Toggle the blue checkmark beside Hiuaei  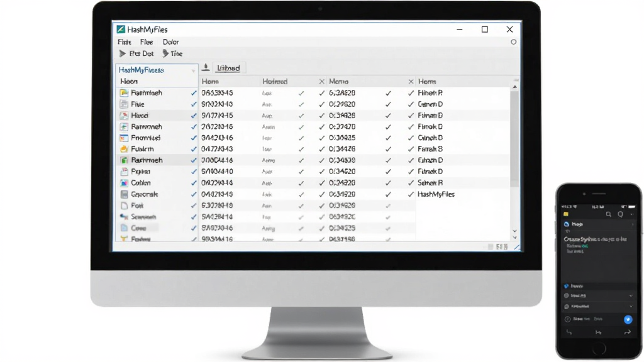coord(194,116)
